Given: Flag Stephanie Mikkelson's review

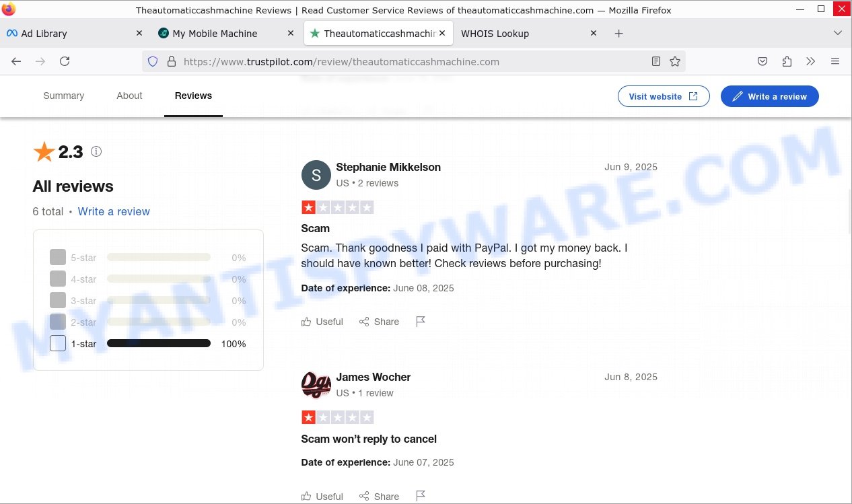Looking at the screenshot, I should [x=421, y=322].
